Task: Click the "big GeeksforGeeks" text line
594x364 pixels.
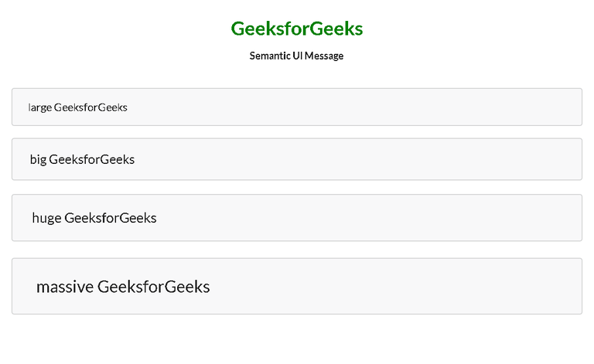Action: [82, 160]
